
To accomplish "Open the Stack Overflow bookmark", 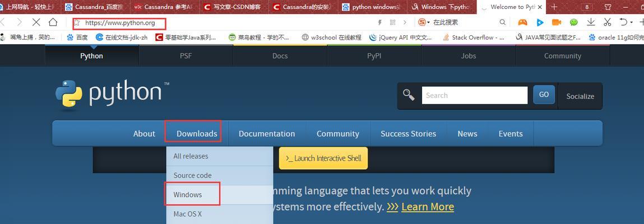I will coord(474,38).
